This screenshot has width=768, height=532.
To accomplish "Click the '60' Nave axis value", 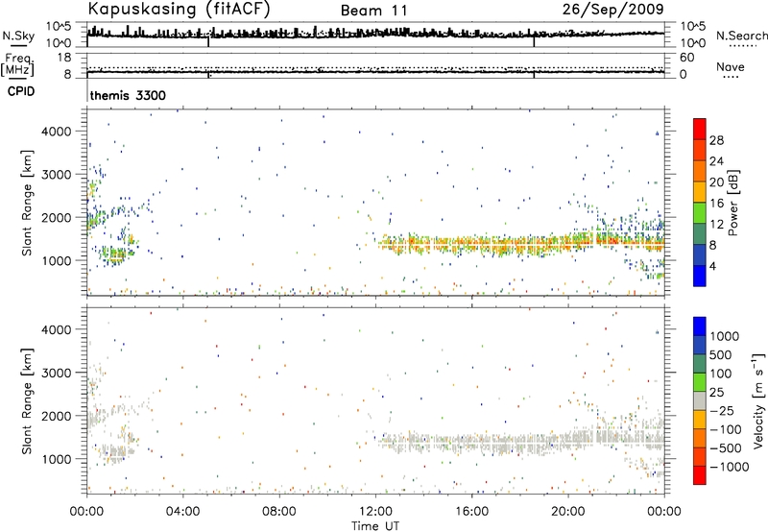I will (686, 58).
